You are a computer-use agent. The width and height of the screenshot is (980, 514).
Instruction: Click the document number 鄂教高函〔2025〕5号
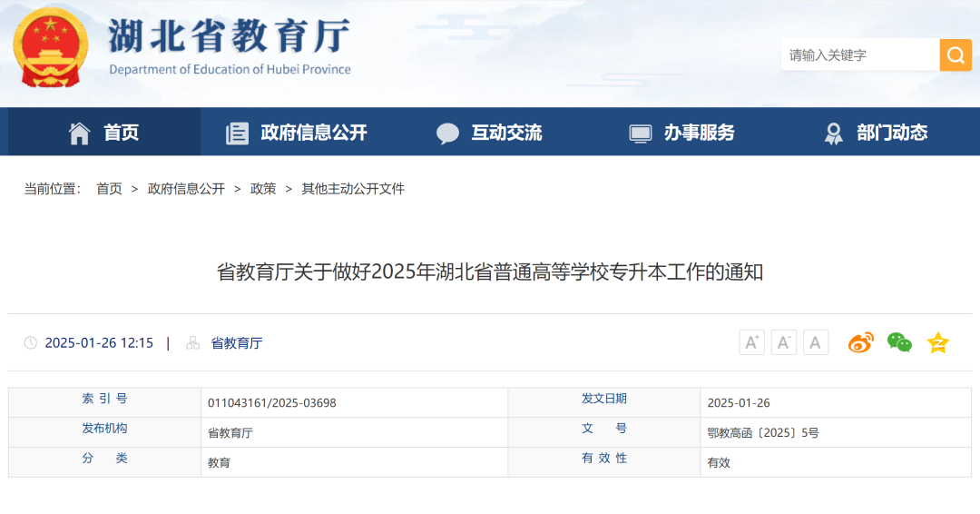coord(763,432)
